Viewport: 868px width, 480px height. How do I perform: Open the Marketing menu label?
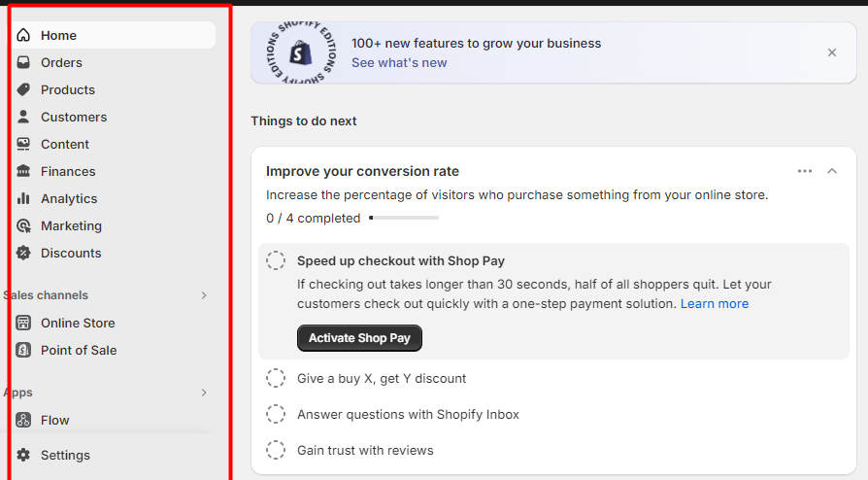coord(72,225)
